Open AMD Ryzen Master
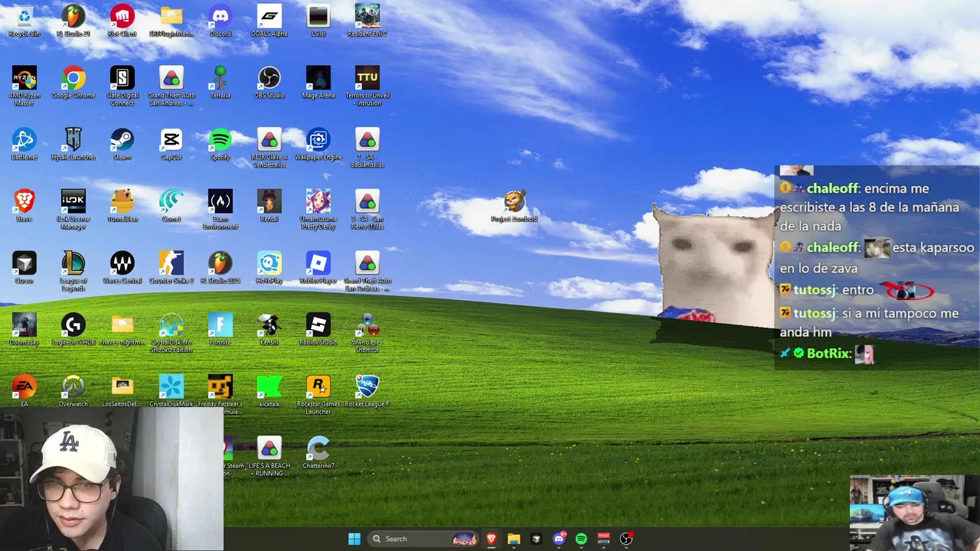Image resolution: width=980 pixels, height=551 pixels. point(24,86)
